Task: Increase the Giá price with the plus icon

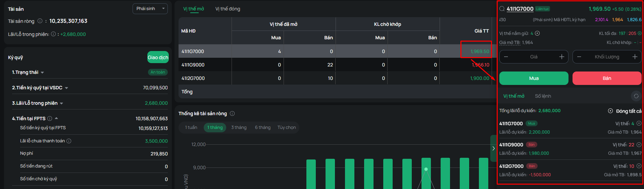Action: [562, 57]
